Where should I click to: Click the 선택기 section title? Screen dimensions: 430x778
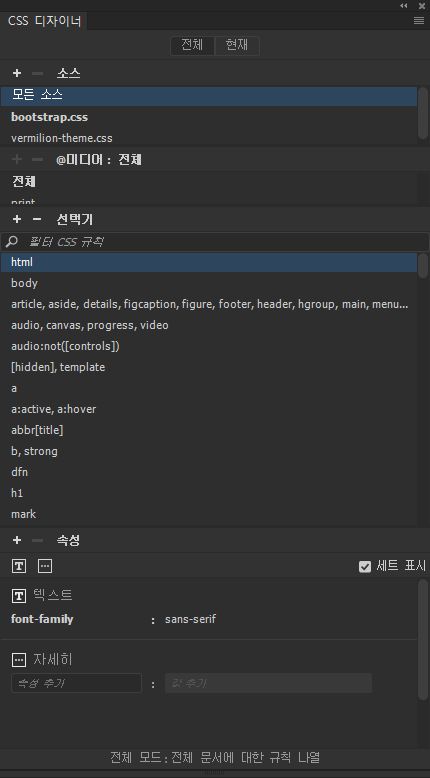point(74,219)
